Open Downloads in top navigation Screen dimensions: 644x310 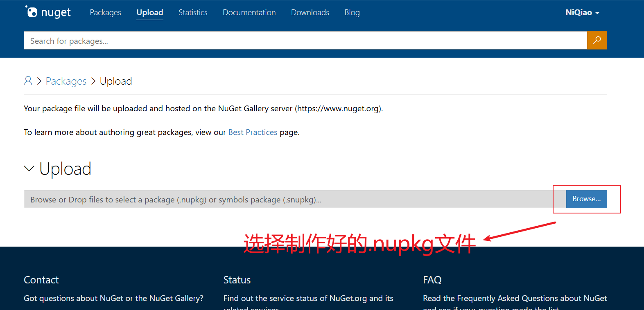[x=310, y=13]
